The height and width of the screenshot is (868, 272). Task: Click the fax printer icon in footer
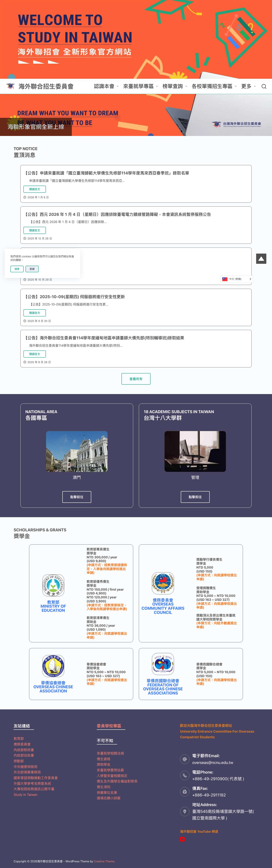coord(185,792)
